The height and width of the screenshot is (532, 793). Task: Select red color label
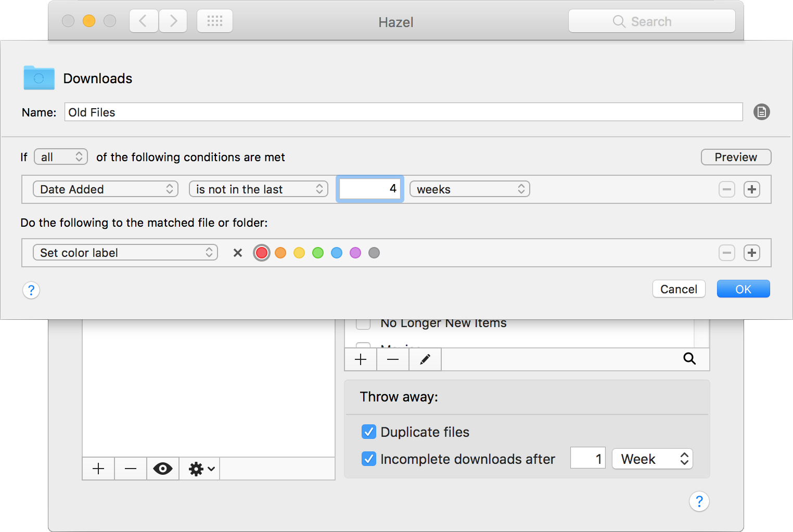[x=262, y=253]
